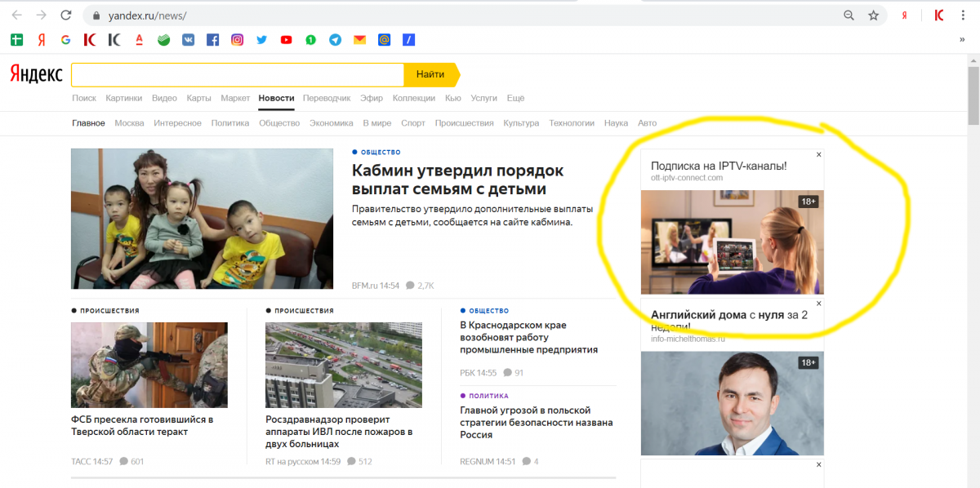Reload the page
This screenshot has height=488, width=980.
pyautogui.click(x=66, y=16)
